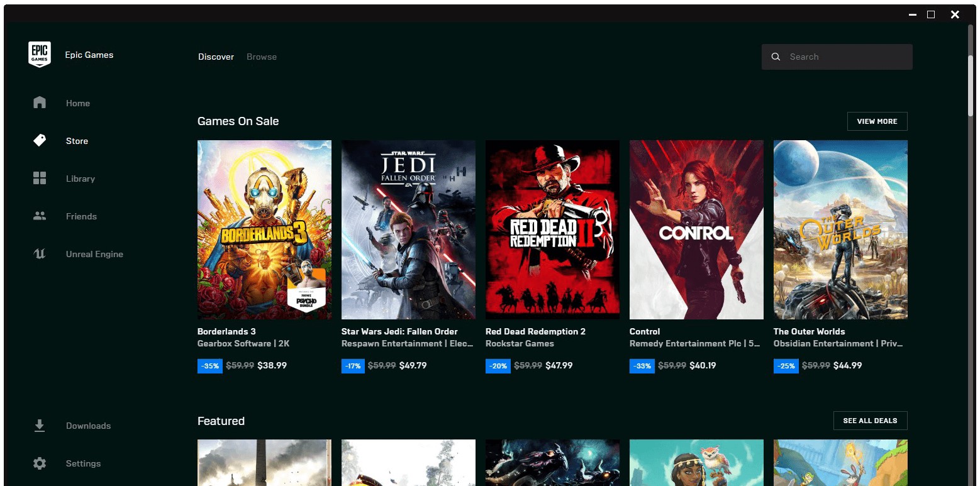Click the Epic Games shield logo
Screen dimensions: 980x486
pos(39,55)
